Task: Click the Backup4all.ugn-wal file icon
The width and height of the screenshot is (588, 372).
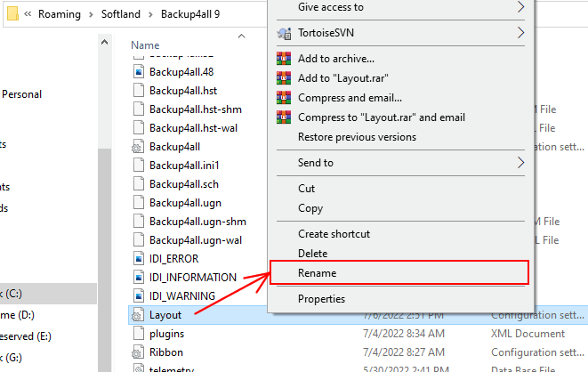Action: click(x=139, y=240)
